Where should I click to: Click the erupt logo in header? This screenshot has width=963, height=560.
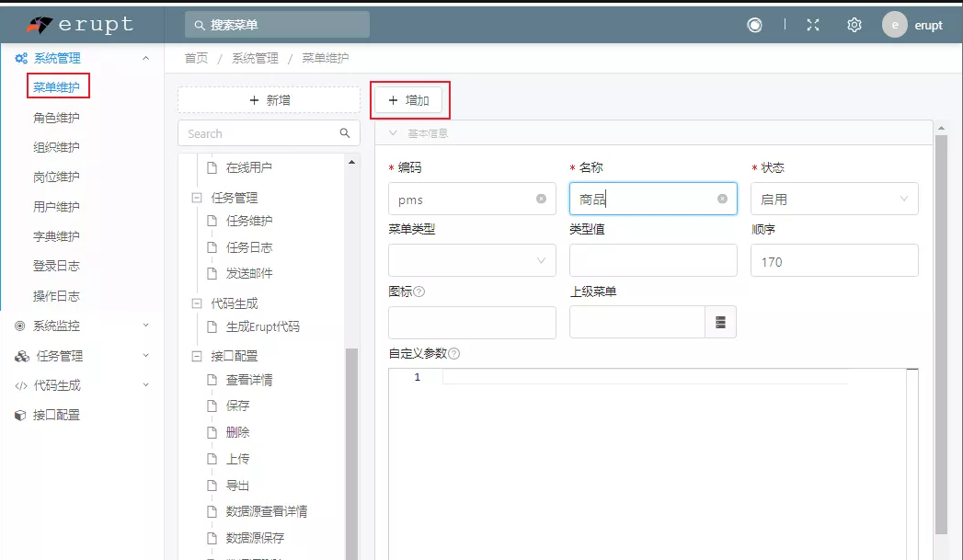pyautogui.click(x=80, y=25)
